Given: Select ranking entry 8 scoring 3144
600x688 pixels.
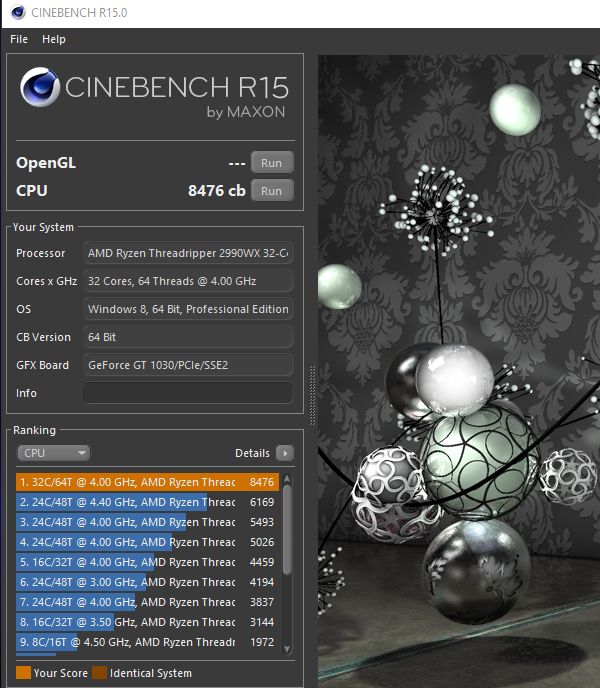Looking at the screenshot, I should (147, 622).
